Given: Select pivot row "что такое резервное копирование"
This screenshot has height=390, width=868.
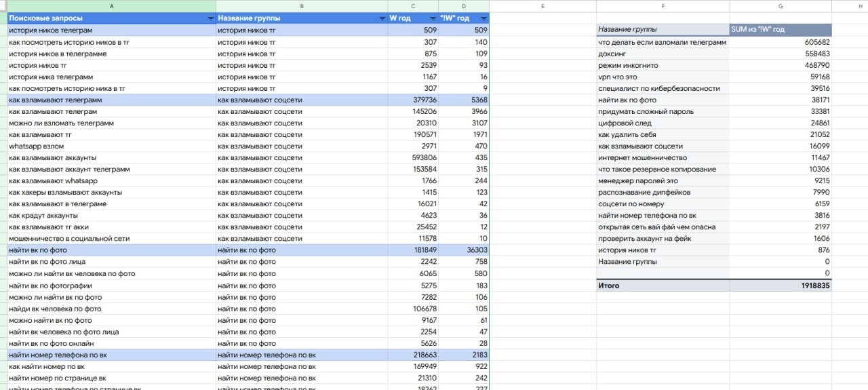Looking at the screenshot, I should (663, 169).
